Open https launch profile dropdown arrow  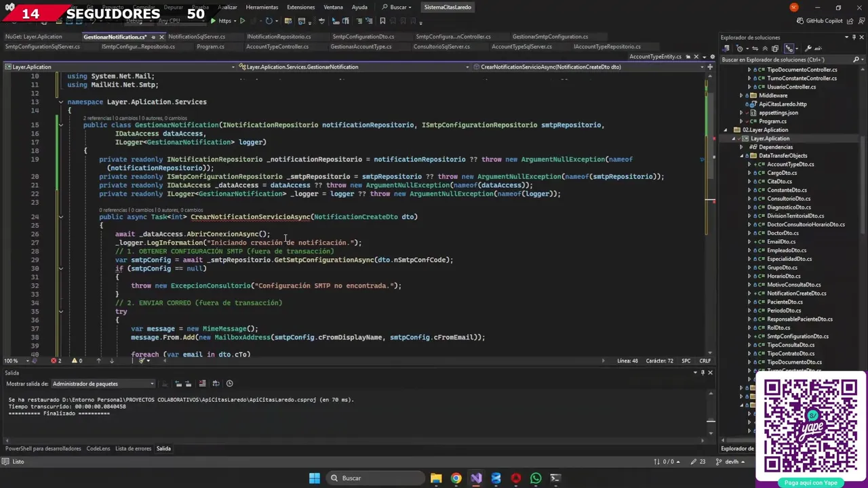coord(235,21)
